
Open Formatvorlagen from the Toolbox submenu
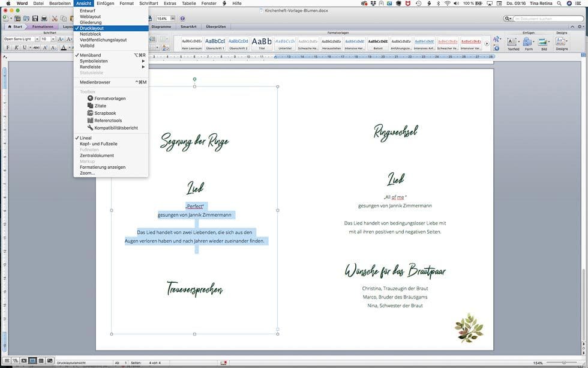point(110,98)
